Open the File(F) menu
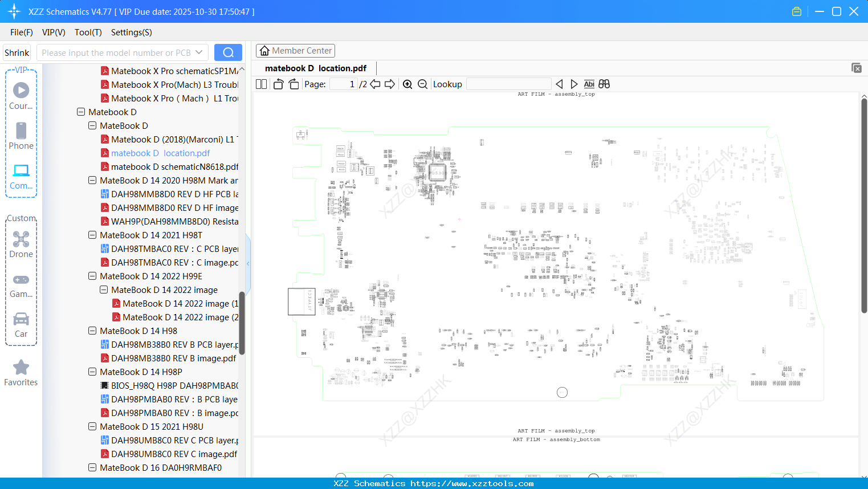Screen dimensions: 868x489 click(22, 32)
